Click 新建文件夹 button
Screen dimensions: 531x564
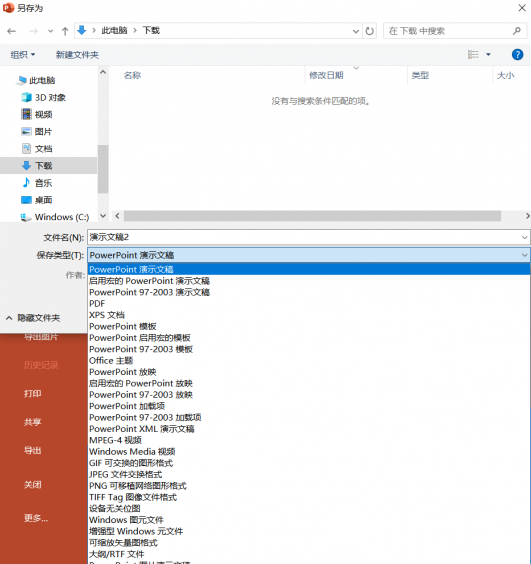77,55
